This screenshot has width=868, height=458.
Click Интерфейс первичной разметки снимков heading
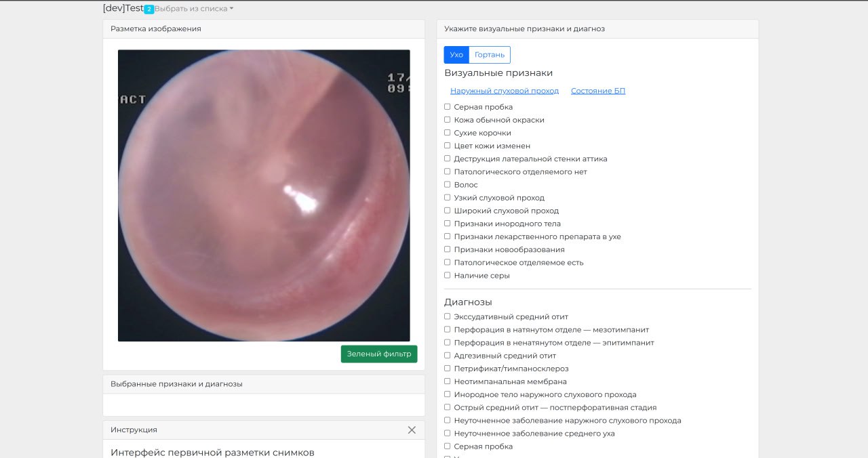212,452
